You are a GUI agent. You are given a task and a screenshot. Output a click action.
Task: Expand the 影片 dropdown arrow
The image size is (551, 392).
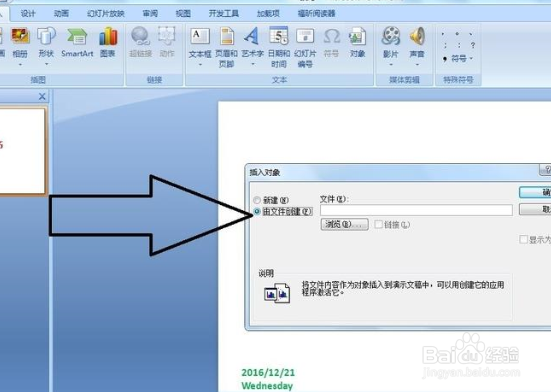coord(391,65)
